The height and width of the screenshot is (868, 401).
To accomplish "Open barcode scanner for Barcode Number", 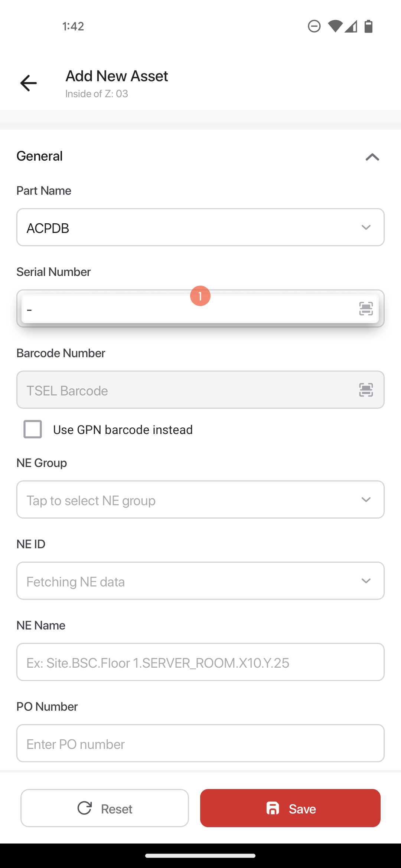I will point(366,390).
